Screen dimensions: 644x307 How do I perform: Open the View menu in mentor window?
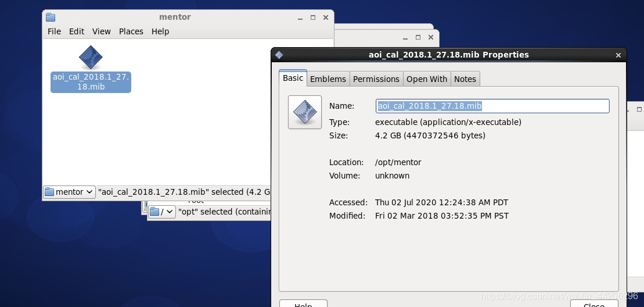[102, 31]
